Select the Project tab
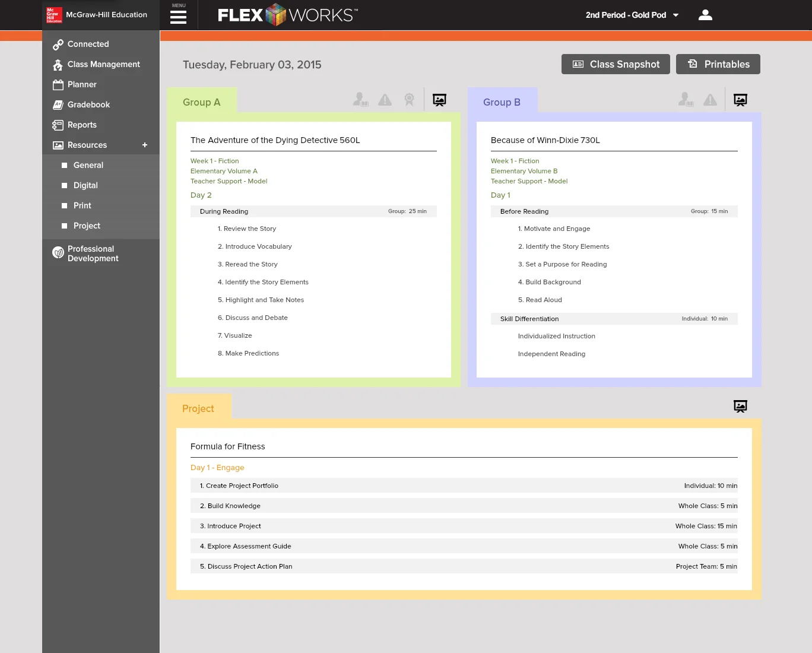This screenshot has height=653, width=812. [198, 408]
